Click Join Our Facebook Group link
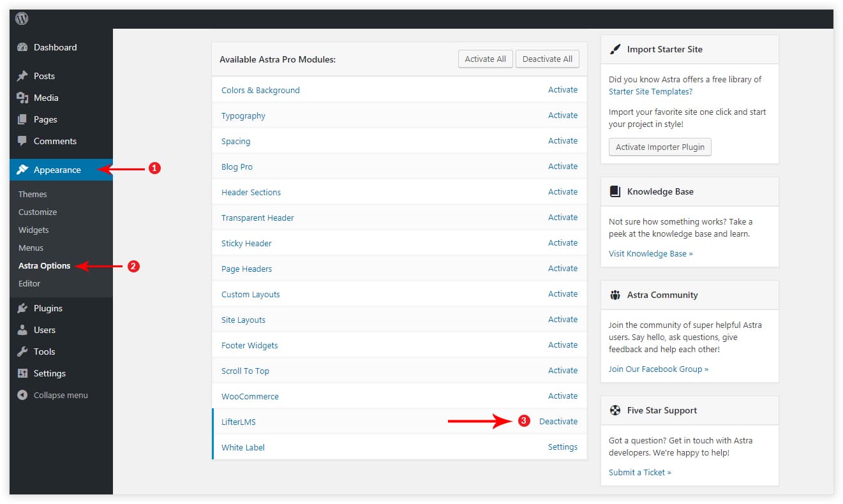This screenshot has width=843, height=504. pos(658,369)
